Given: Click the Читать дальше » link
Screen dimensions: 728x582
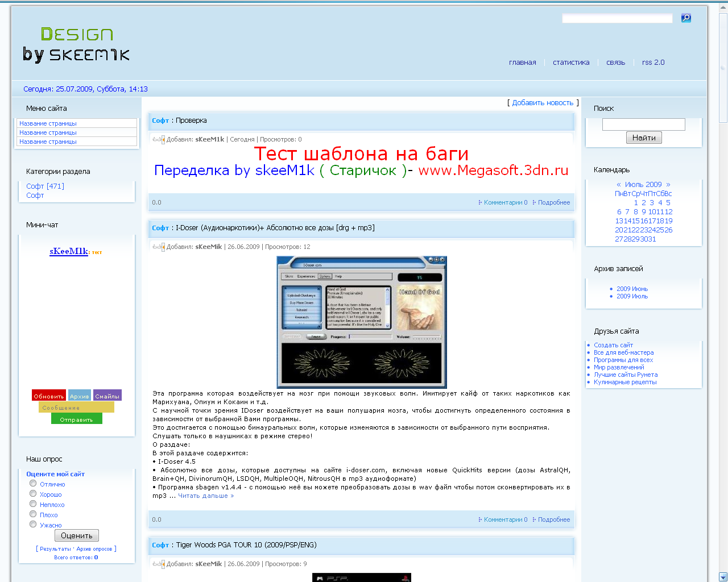Looking at the screenshot, I should (x=206, y=496).
